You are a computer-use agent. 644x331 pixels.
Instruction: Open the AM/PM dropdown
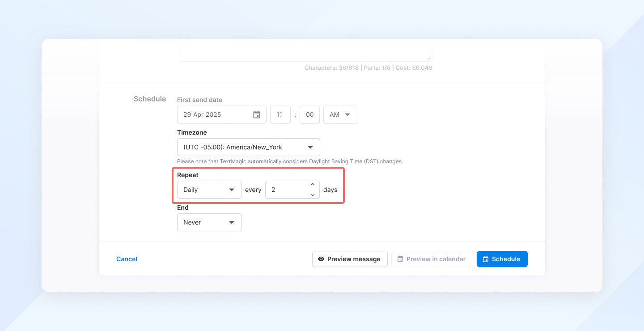tap(340, 115)
